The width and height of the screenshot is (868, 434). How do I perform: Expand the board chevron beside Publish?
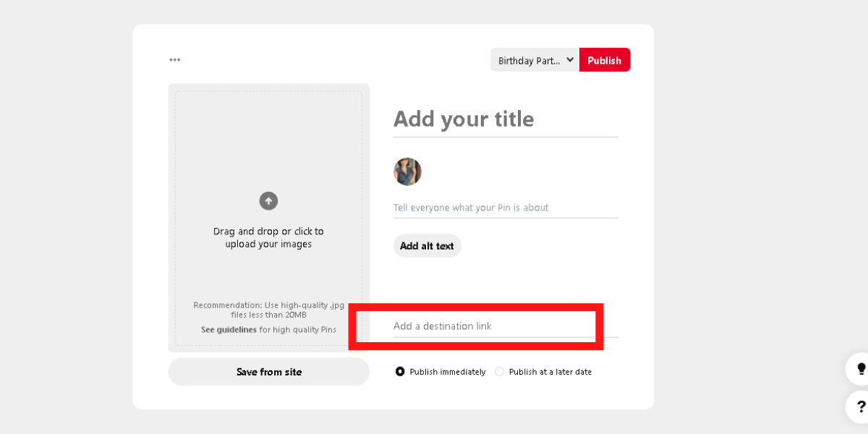point(570,60)
